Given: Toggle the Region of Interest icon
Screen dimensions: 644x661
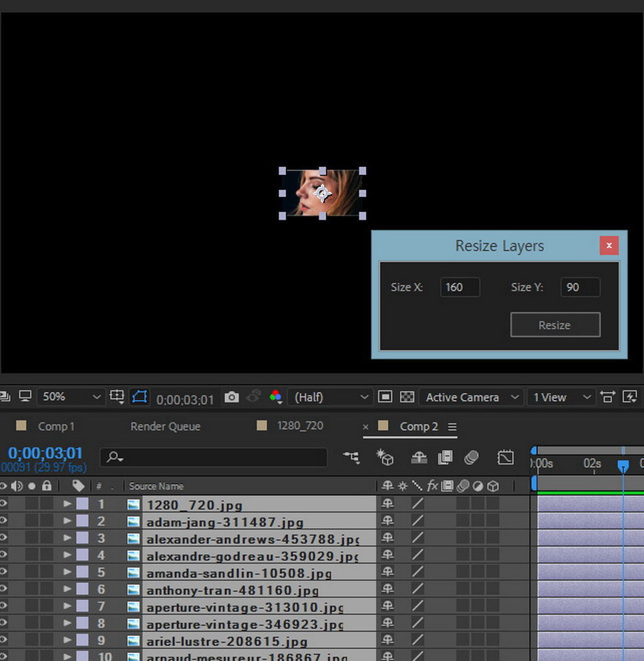Looking at the screenshot, I should click(x=385, y=397).
